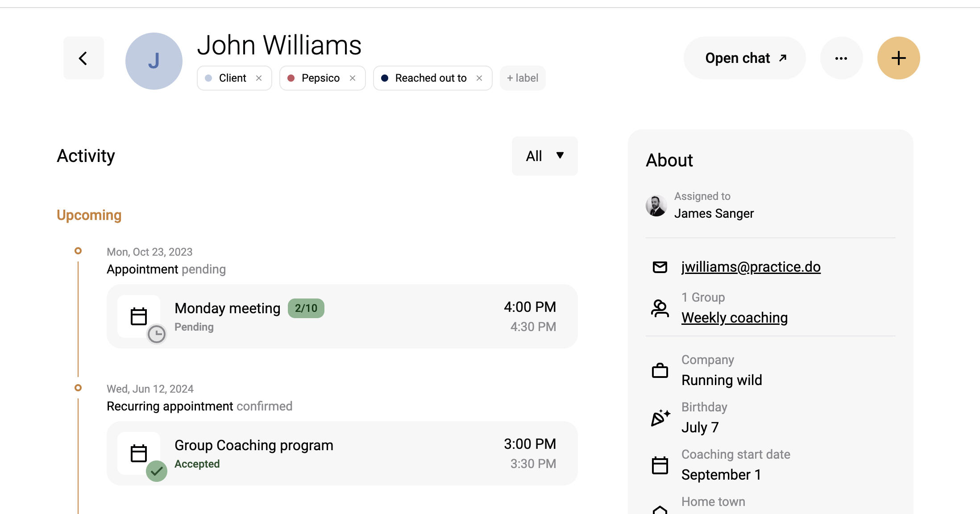Select assigned coach James Sanger
The image size is (980, 514).
click(714, 214)
